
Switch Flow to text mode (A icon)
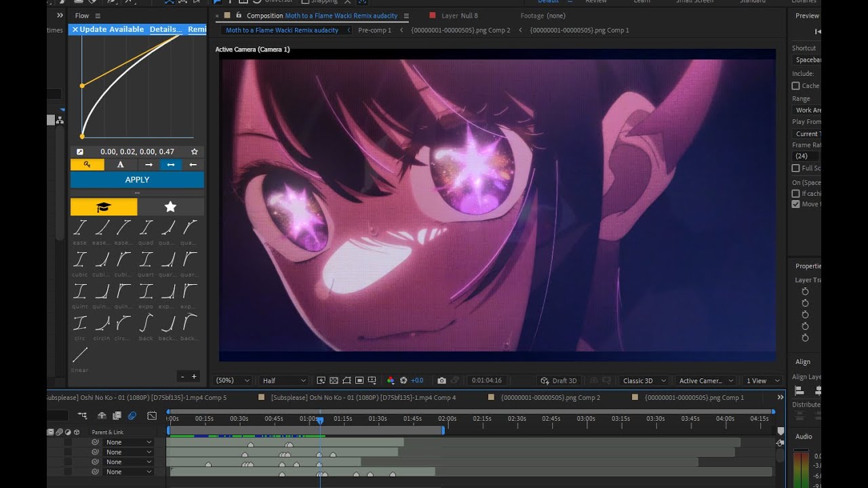(x=121, y=165)
